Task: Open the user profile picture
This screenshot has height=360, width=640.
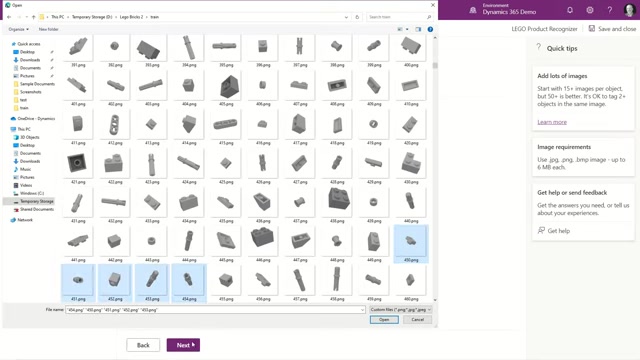Action: tap(630, 10)
